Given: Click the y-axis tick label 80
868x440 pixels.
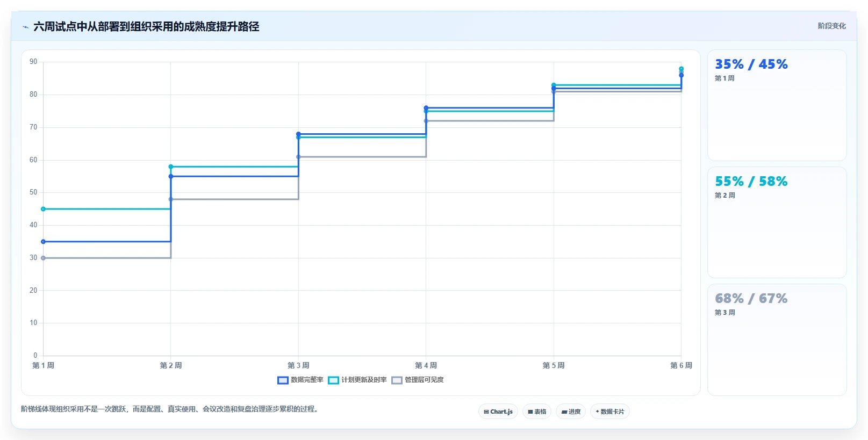Looking at the screenshot, I should (x=33, y=95).
